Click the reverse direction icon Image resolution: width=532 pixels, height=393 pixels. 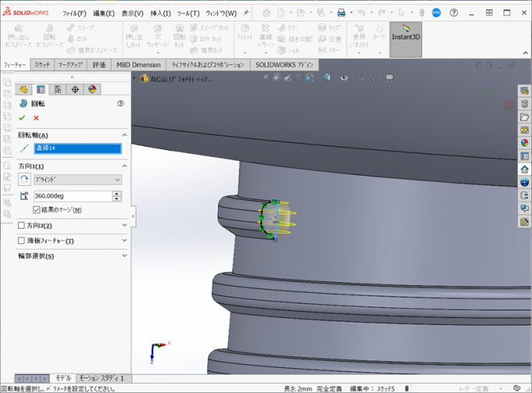(x=24, y=180)
